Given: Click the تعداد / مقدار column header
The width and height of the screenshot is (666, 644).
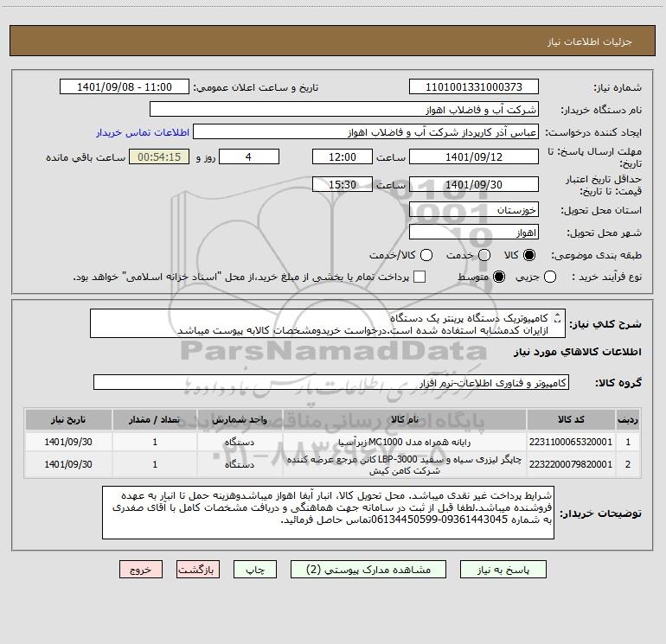Looking at the screenshot, I should [155, 419].
